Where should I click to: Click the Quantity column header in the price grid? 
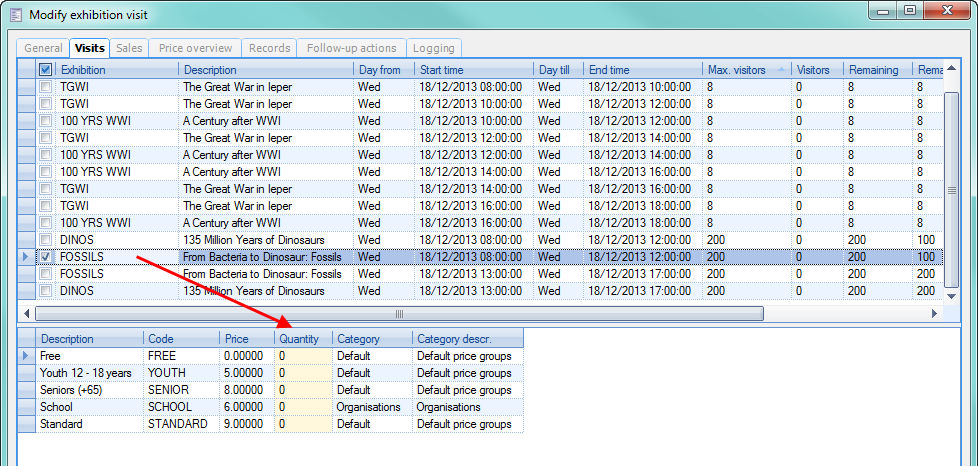pyautogui.click(x=303, y=339)
